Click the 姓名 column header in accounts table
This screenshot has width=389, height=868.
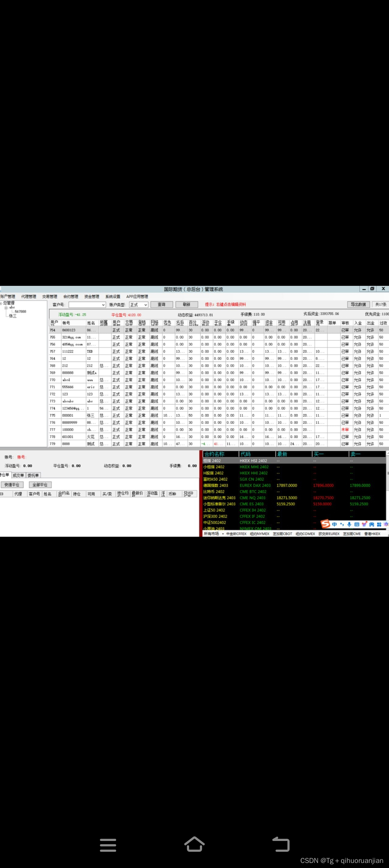point(92,323)
